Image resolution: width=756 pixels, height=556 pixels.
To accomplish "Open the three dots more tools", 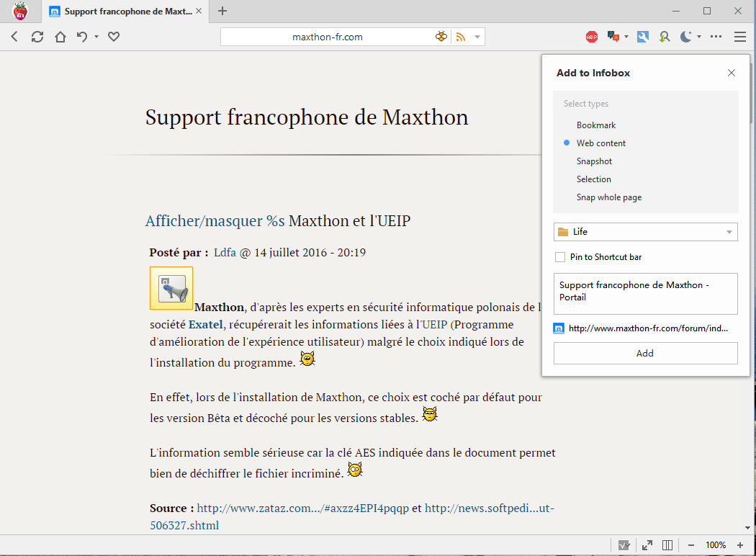I will pyautogui.click(x=716, y=37).
